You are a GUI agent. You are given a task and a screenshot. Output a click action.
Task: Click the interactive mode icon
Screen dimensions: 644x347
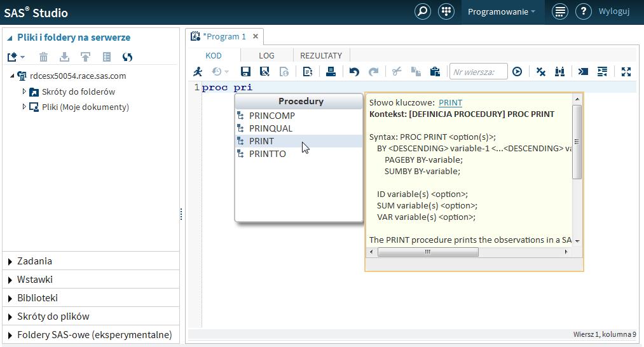[x=583, y=72]
